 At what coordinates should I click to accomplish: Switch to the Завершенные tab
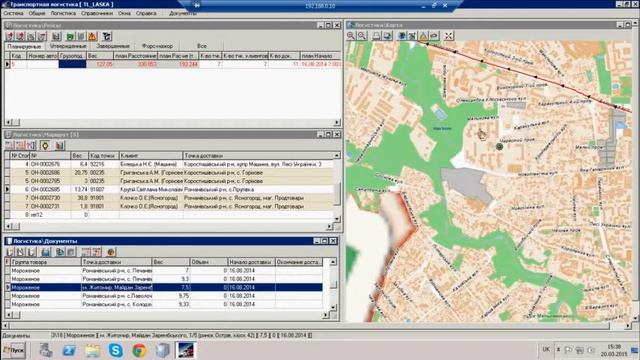click(113, 47)
